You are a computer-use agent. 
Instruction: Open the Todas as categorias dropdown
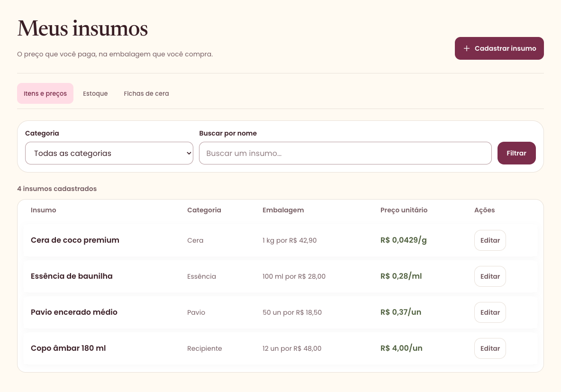pyautogui.click(x=109, y=153)
